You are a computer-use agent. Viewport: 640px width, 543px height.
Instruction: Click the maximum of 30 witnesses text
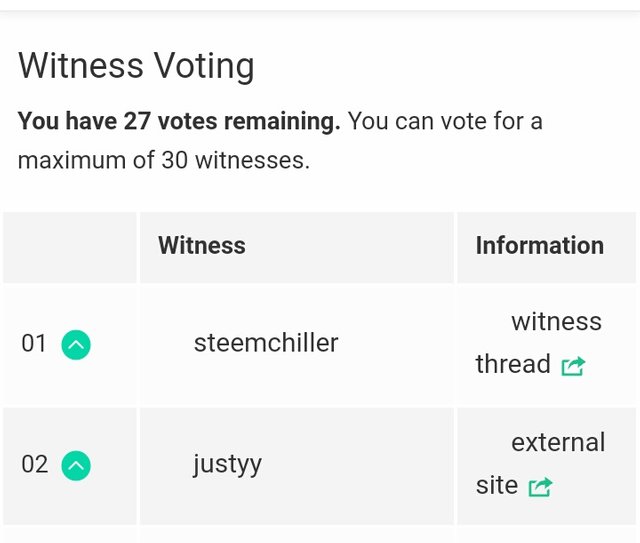coord(164,160)
